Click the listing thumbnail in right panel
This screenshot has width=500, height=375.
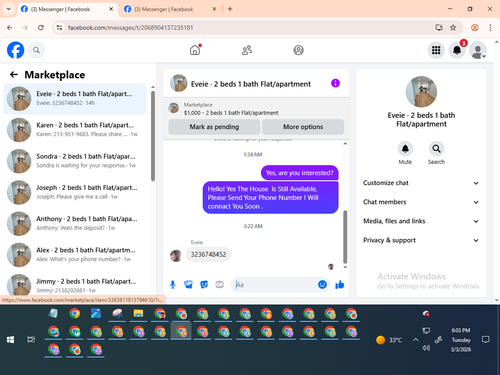pyautogui.click(x=421, y=92)
